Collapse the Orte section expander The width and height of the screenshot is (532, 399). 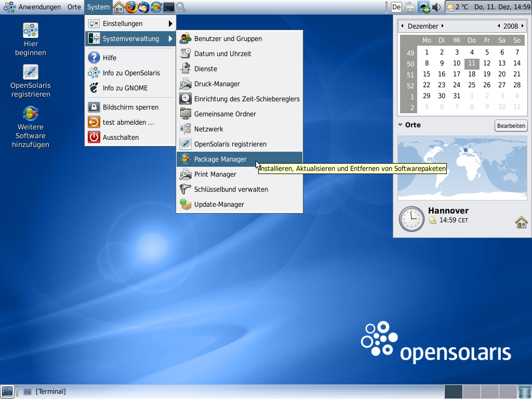(x=401, y=125)
